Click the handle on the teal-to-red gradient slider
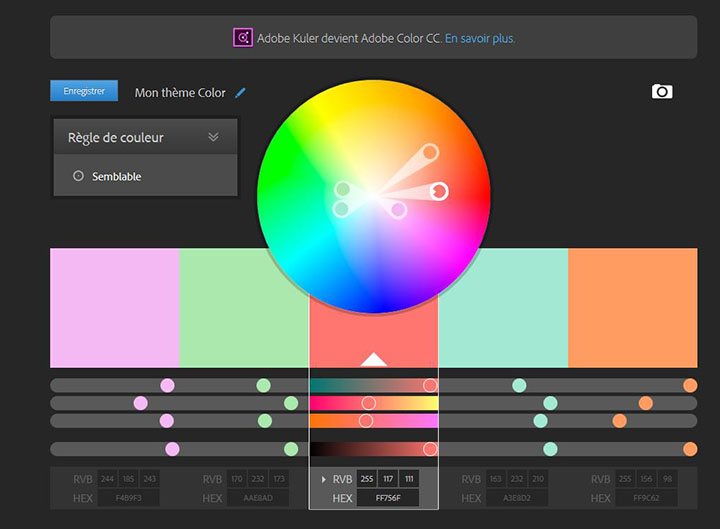The width and height of the screenshot is (720, 529). coord(430,385)
